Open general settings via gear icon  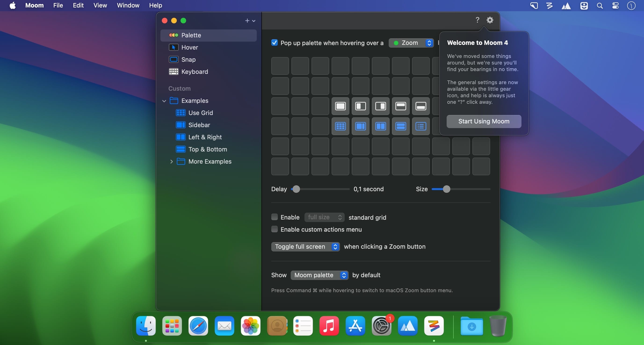pyautogui.click(x=490, y=20)
